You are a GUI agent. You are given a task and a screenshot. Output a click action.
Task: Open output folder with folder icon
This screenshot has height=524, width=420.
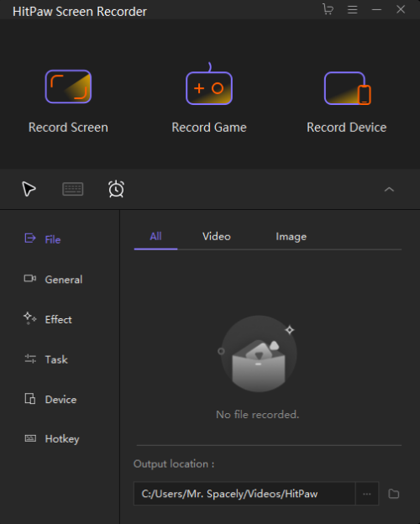point(394,494)
